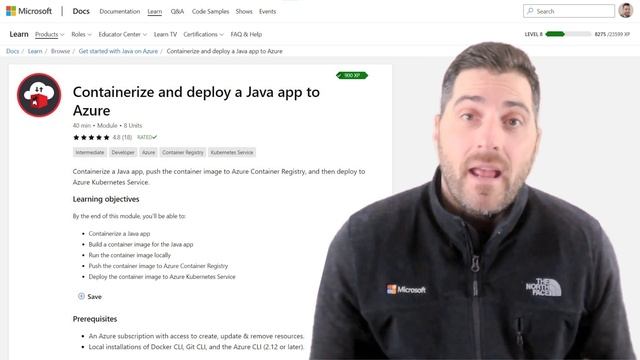Screen dimensions: 640x360
Task: Click the Learn heading link
Action: 19,34
